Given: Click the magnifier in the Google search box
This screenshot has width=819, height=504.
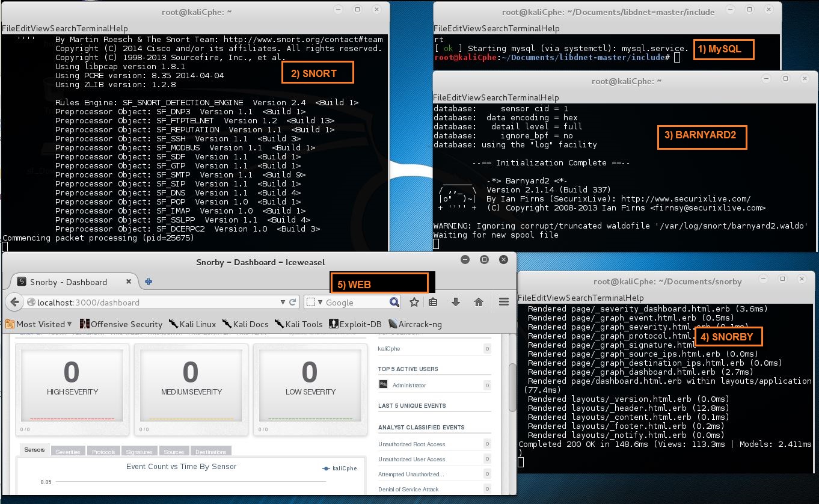Looking at the screenshot, I should click(x=394, y=302).
